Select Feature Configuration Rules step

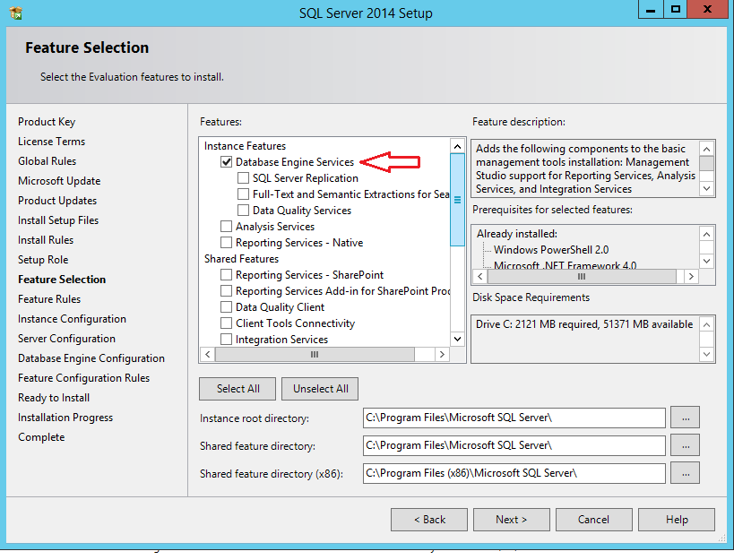pyautogui.click(x=83, y=378)
